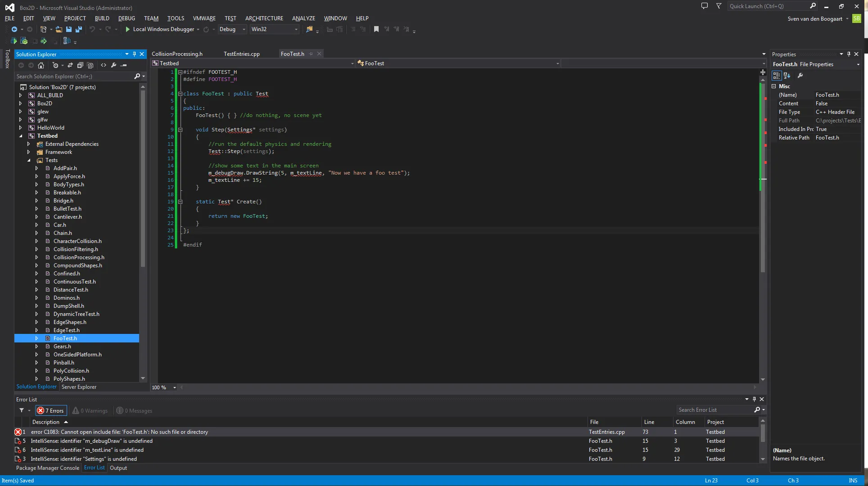This screenshot has height=486, width=868.
Task: Click Collapse All in Solution Explorer
Action: coord(80,65)
